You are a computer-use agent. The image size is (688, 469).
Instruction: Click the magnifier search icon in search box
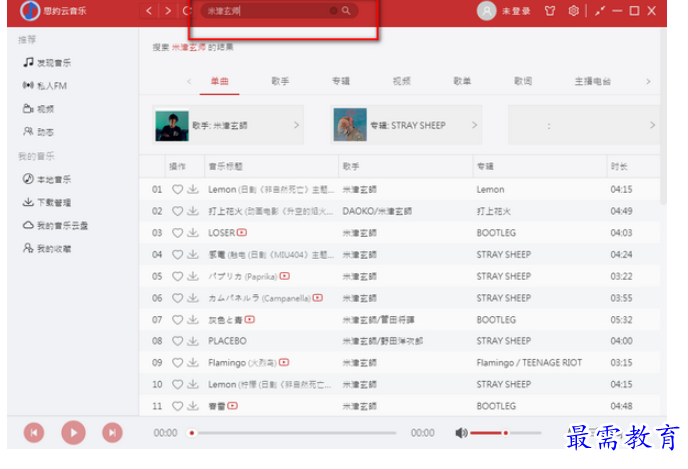[346, 11]
